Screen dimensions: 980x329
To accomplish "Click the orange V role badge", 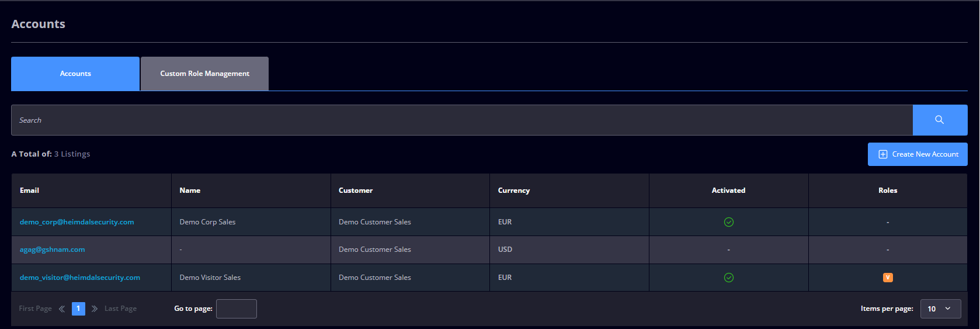I will (888, 278).
